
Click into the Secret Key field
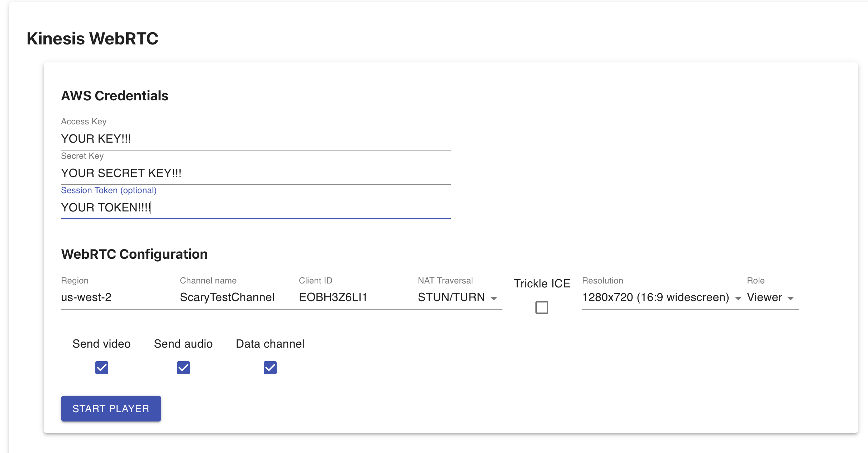tap(256, 173)
